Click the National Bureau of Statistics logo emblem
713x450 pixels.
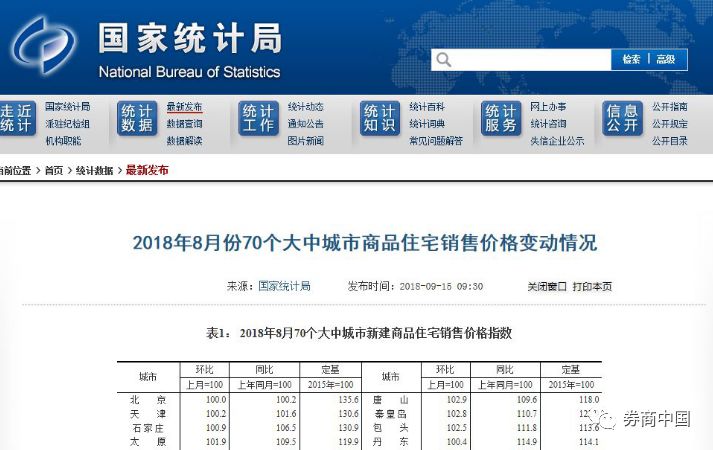pyautogui.click(x=44, y=45)
